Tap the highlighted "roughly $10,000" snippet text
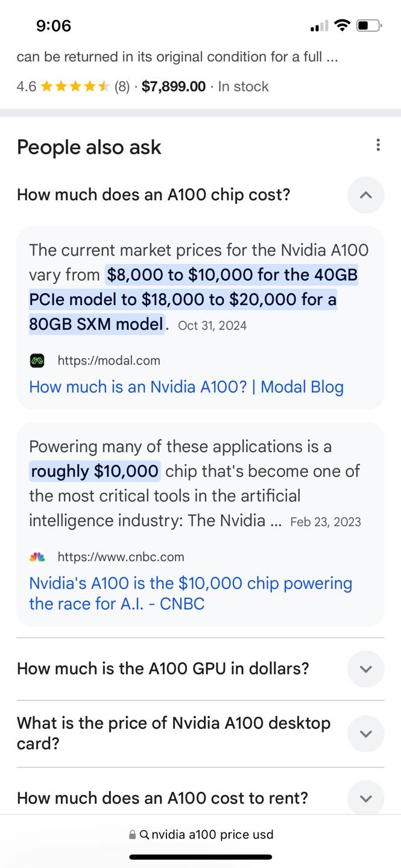Image resolution: width=401 pixels, height=868 pixels. 95,471
